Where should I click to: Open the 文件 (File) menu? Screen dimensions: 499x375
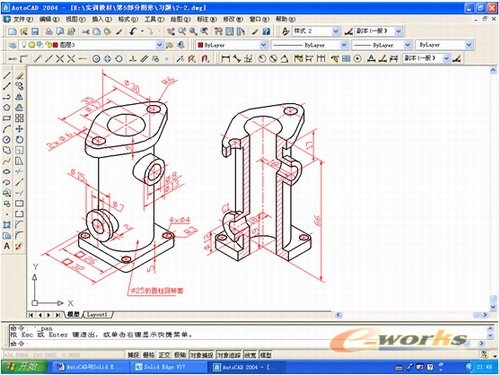pyautogui.click(x=22, y=19)
